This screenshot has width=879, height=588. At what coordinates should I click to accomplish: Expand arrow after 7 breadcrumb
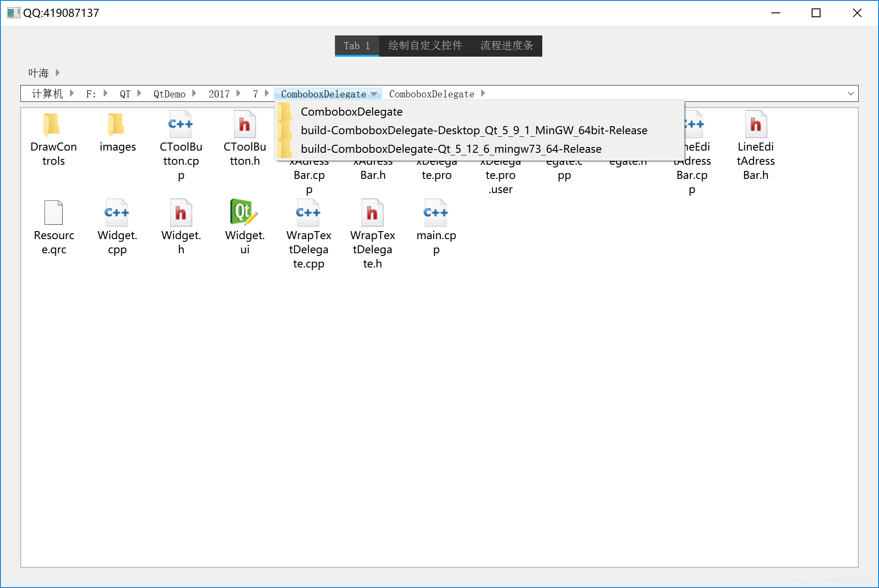click(x=267, y=93)
